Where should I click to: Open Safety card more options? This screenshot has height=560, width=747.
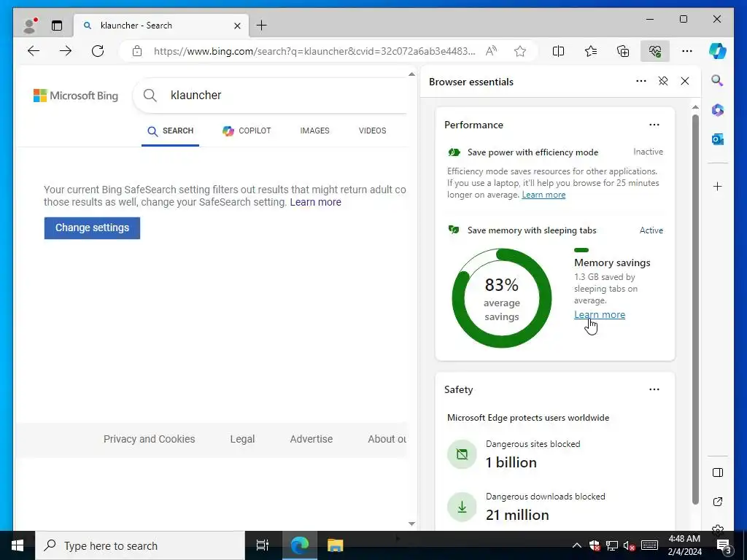654,389
